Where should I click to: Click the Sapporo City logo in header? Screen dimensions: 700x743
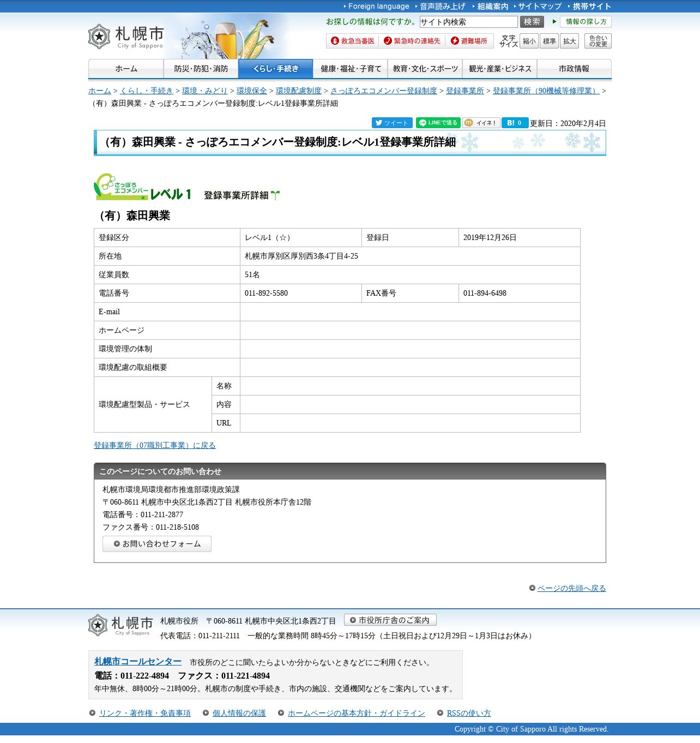(x=126, y=37)
